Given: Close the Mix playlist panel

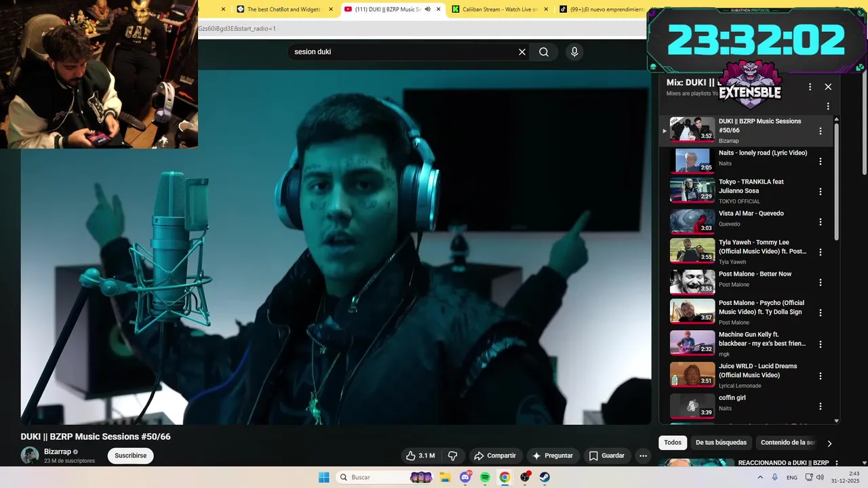Looking at the screenshot, I should tap(828, 87).
